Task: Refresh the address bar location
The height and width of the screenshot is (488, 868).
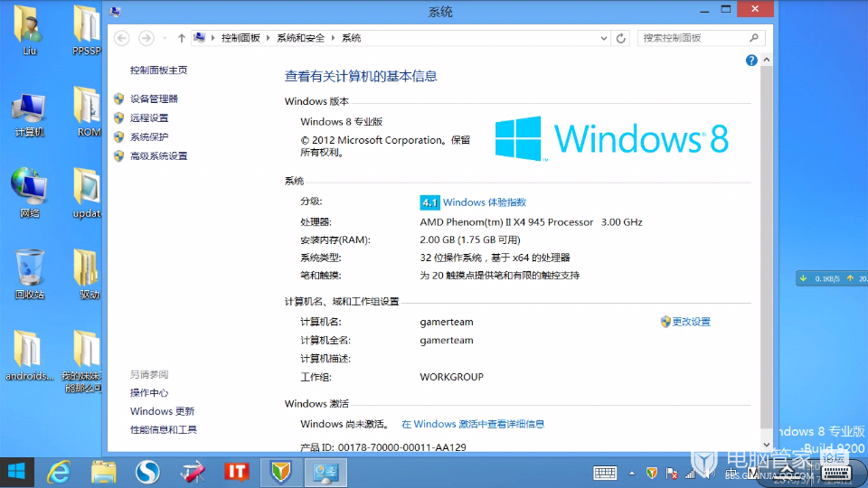Action: point(620,38)
